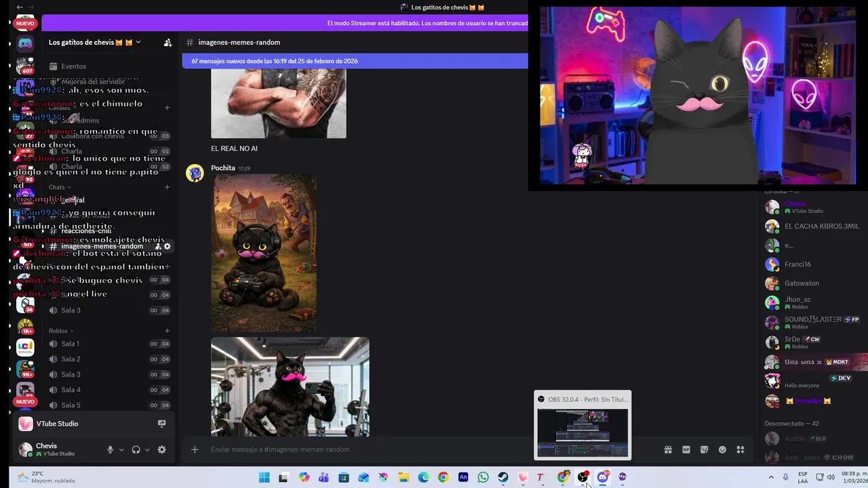Open the GIF picker
The width and height of the screenshot is (868, 488).
686,449
